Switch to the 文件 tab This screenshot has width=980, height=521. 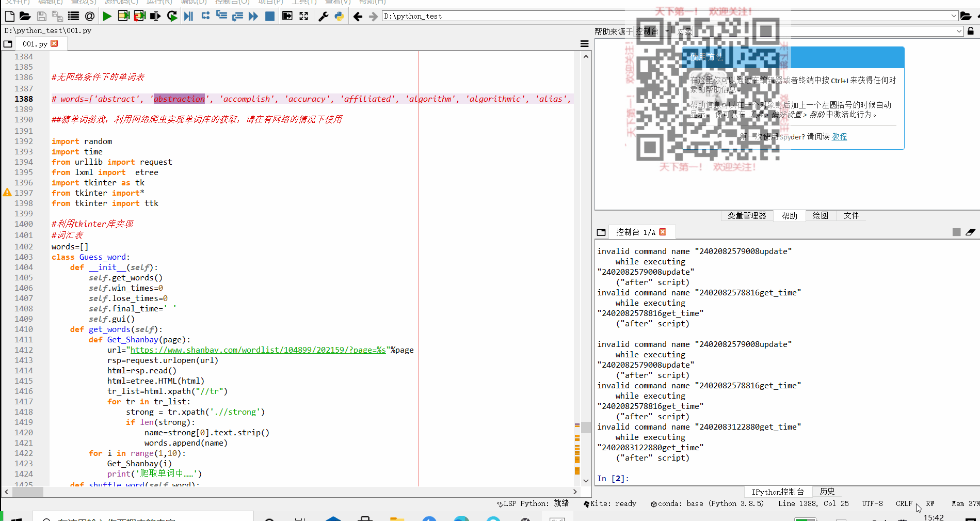[852, 216]
